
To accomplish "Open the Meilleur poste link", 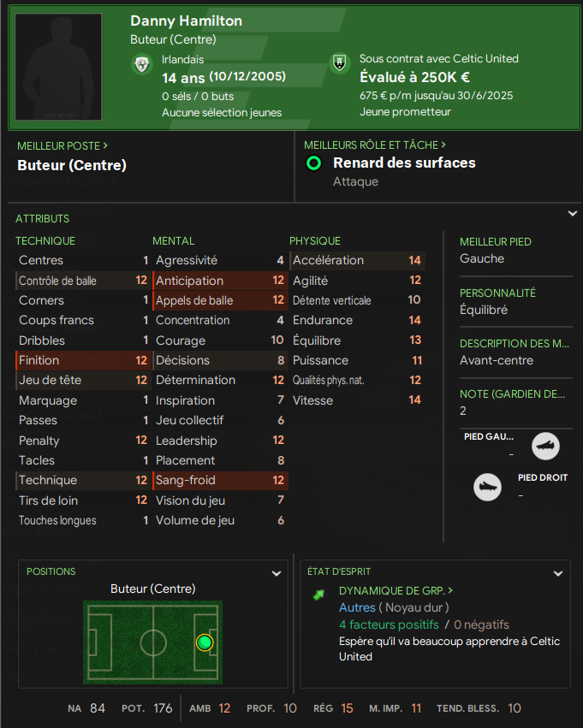I will (x=62, y=145).
